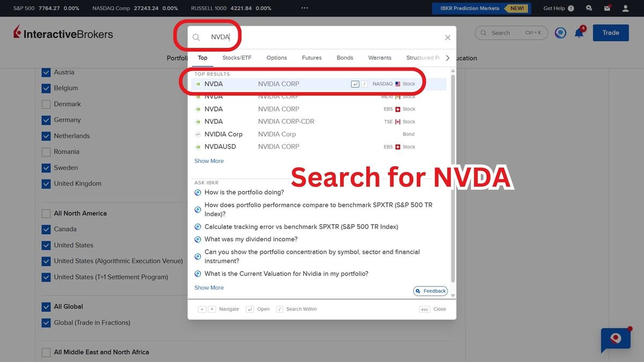Click the magnifier icon in NVDA search box

click(x=196, y=38)
